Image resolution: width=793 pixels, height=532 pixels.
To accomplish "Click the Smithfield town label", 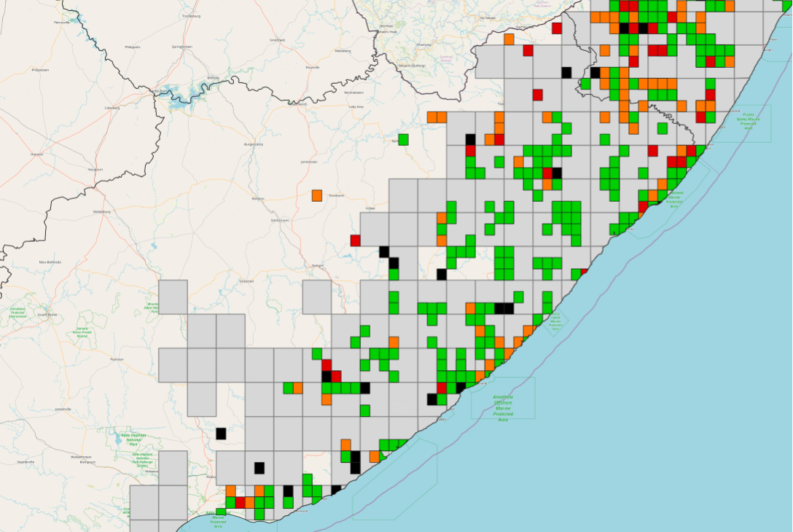I will pos(277,40).
